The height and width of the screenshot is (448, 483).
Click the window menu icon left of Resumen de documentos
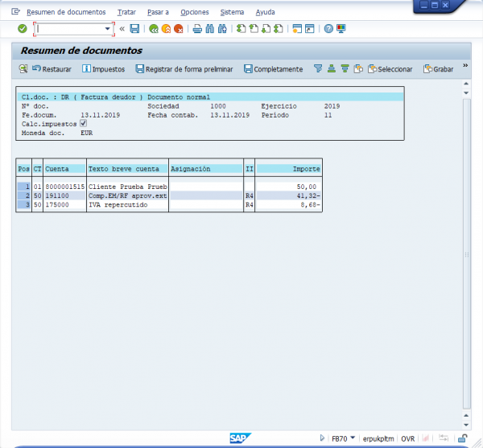pos(15,12)
